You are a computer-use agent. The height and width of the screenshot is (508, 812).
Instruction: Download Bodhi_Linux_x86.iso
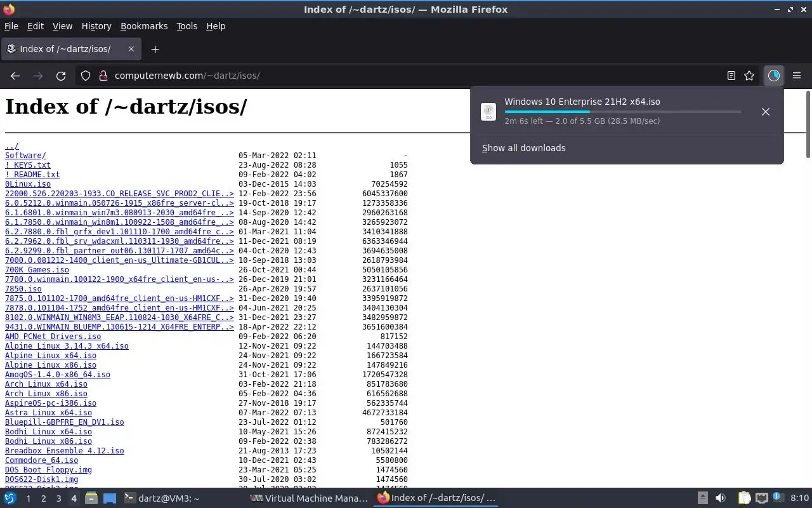click(48, 441)
